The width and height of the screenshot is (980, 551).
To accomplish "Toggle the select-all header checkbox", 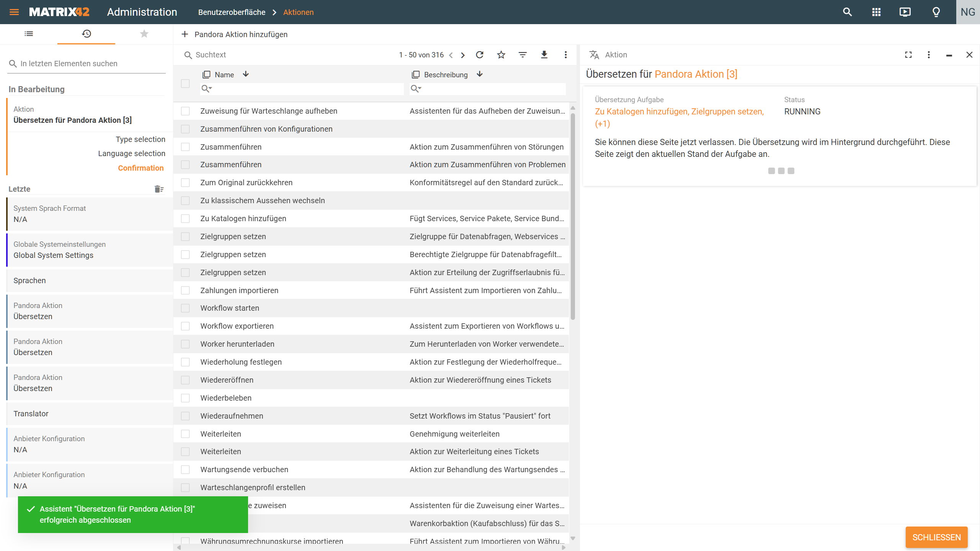I will click(x=185, y=83).
